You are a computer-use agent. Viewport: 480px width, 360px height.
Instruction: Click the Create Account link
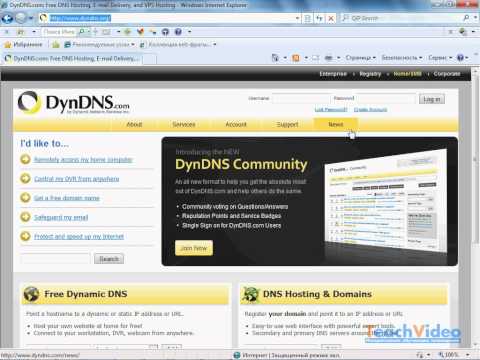370,109
